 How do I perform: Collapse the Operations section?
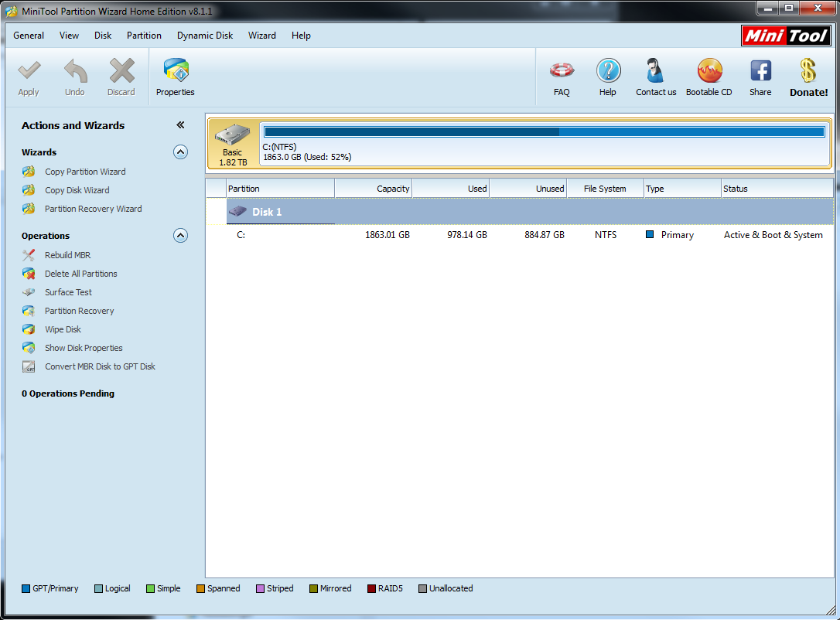coord(180,236)
